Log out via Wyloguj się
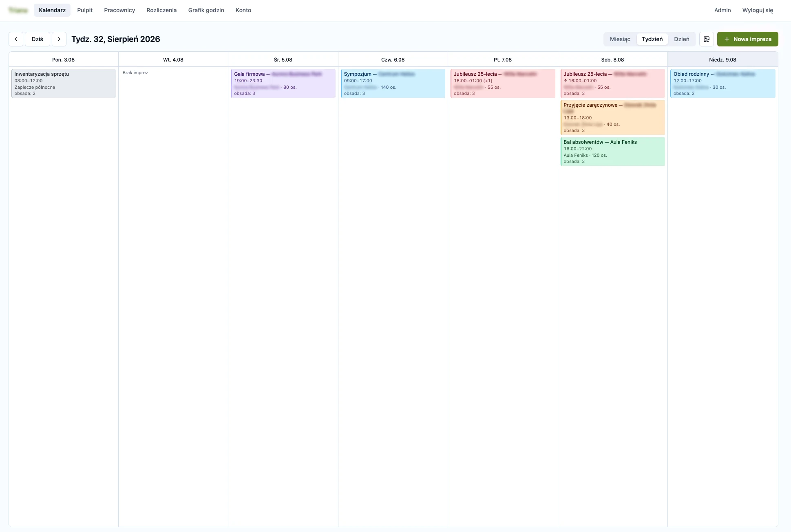 coord(758,10)
